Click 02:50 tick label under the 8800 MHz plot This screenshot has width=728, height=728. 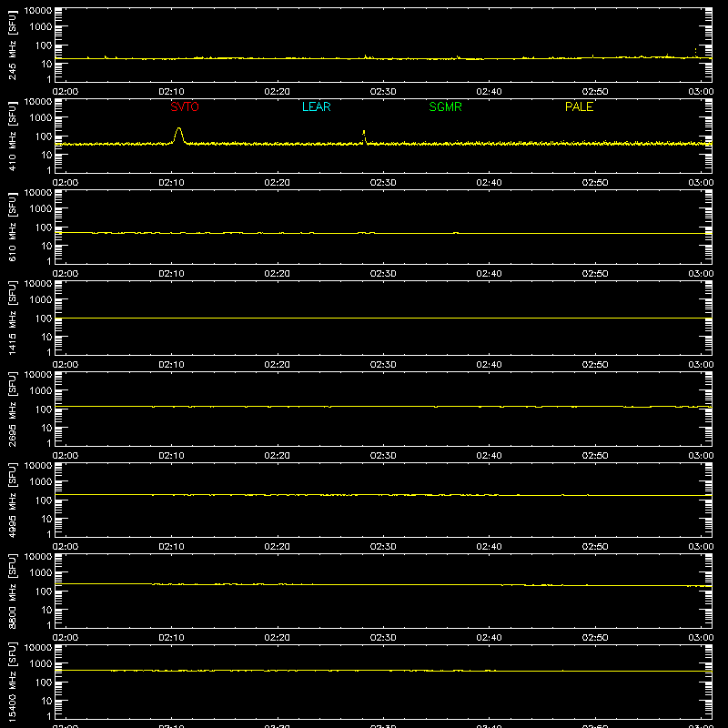tap(595, 638)
